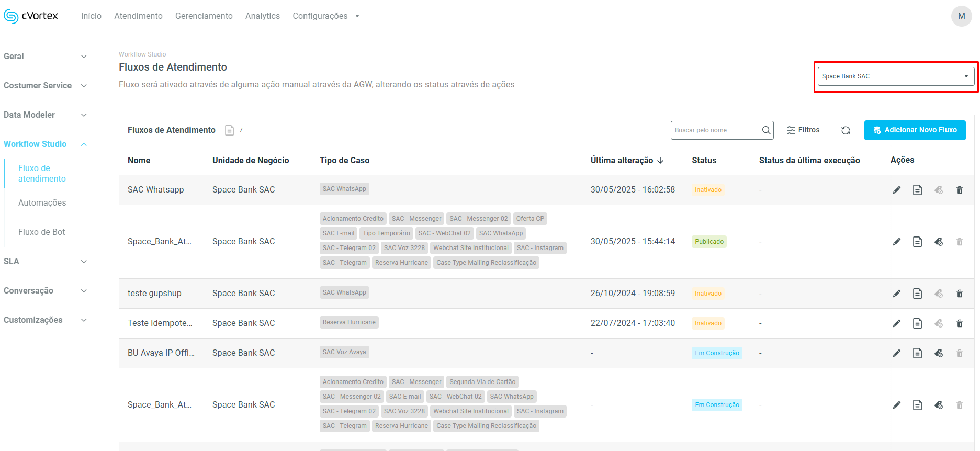Edit the BU Avaya IP Offi flow
The width and height of the screenshot is (980, 451).
(x=896, y=353)
